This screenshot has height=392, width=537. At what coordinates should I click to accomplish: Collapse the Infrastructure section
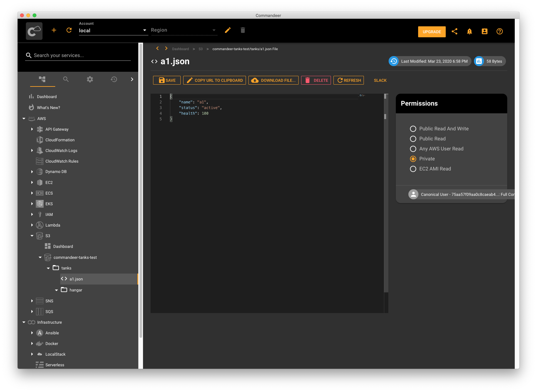pos(24,322)
